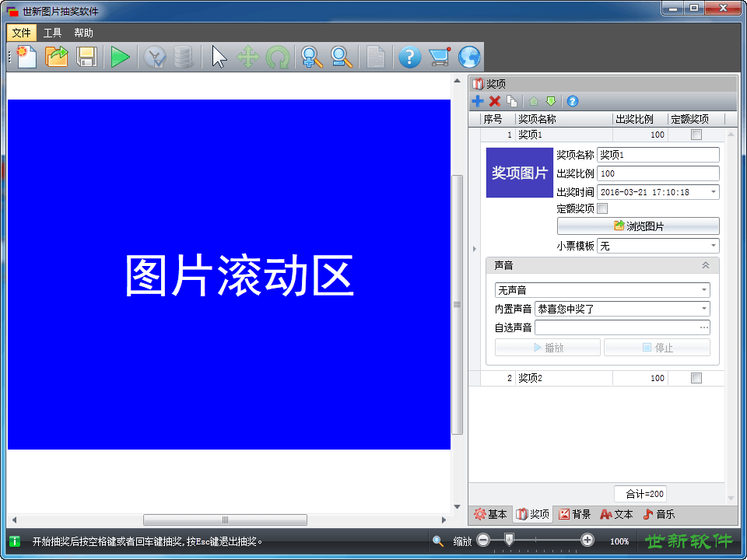
Task: Select the arrow pointer tool
Action: (219, 57)
